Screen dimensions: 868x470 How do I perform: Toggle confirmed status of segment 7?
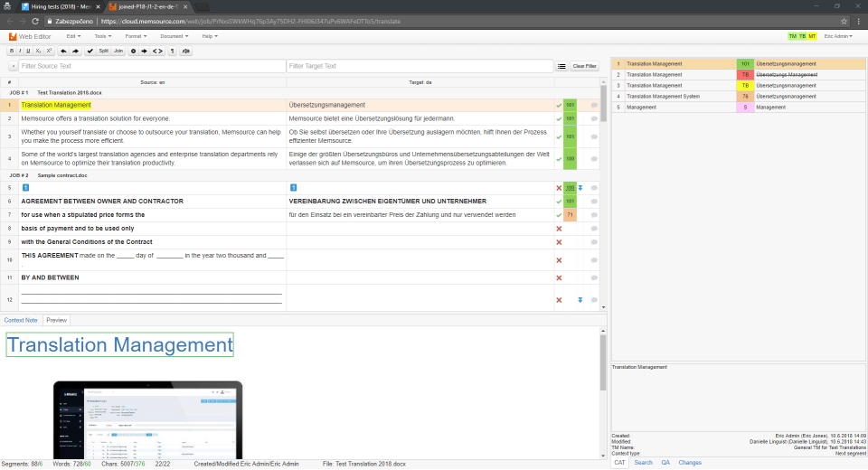tap(559, 215)
